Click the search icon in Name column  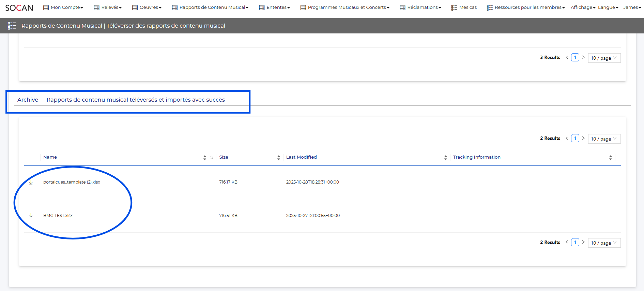point(212,158)
